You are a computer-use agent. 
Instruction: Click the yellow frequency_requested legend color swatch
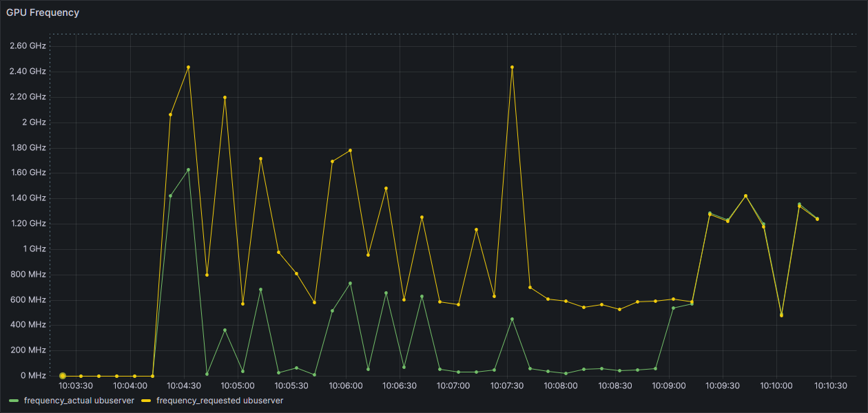(147, 401)
